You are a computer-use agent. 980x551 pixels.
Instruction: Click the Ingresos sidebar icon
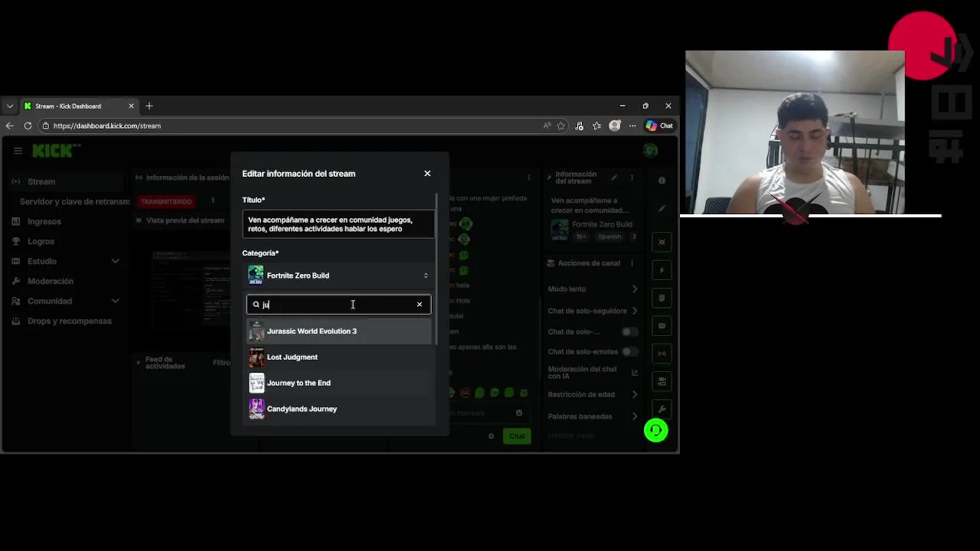[16, 221]
